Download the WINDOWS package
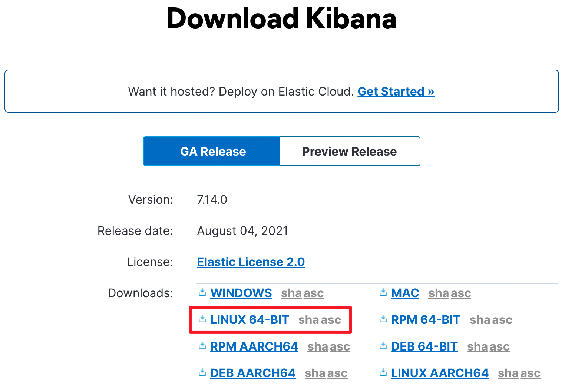This screenshot has width=565, height=392. click(x=241, y=293)
